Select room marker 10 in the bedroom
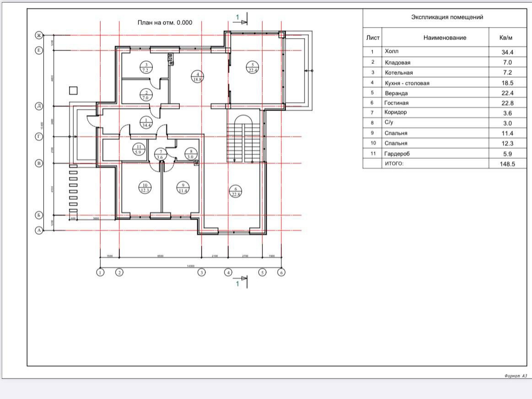The image size is (532, 399). click(x=145, y=187)
